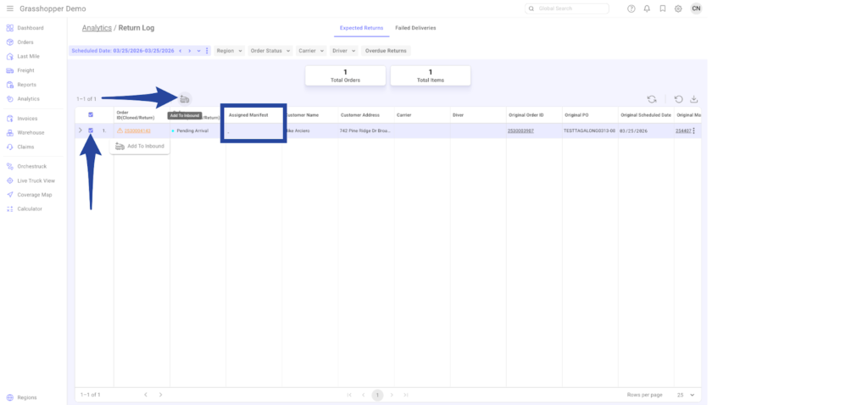This screenshot has height=405, width=868.
Task: Download the return log table
Action: (694, 99)
